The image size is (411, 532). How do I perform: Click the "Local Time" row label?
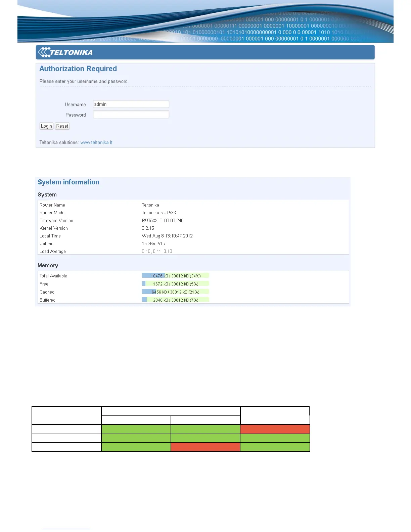click(50, 236)
